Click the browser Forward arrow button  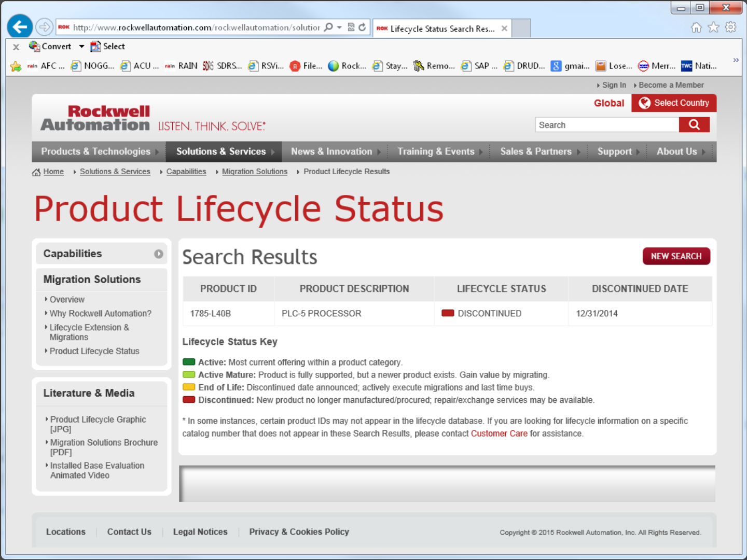point(45,27)
